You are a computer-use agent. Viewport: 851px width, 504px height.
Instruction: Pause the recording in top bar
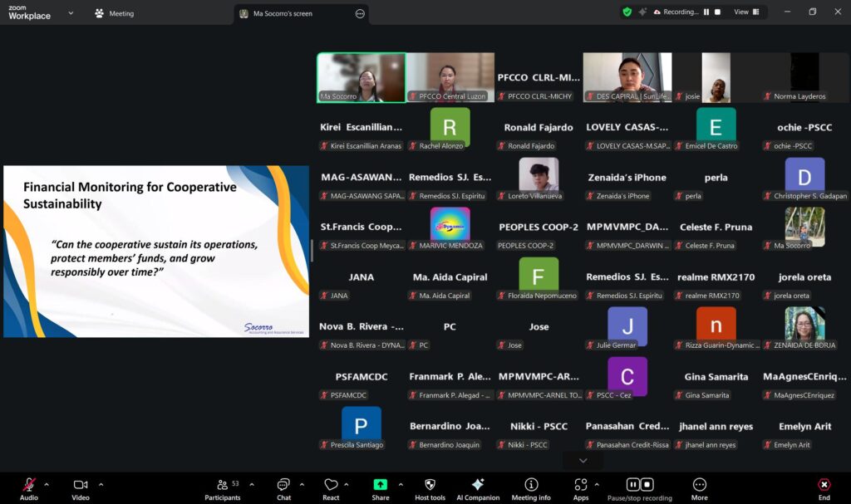coord(706,12)
